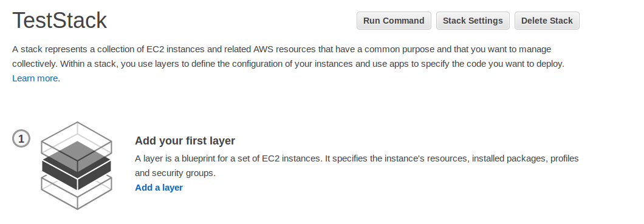
Task: Click the TestStack page title
Action: pos(60,21)
